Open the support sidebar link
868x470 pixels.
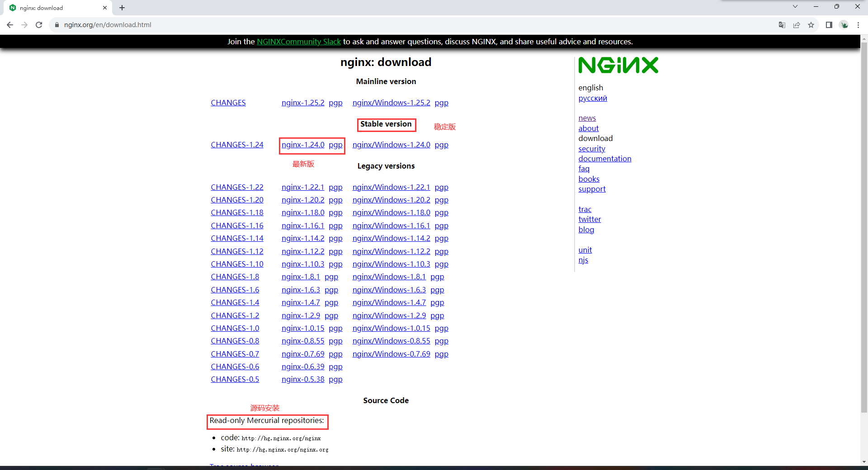(x=592, y=189)
